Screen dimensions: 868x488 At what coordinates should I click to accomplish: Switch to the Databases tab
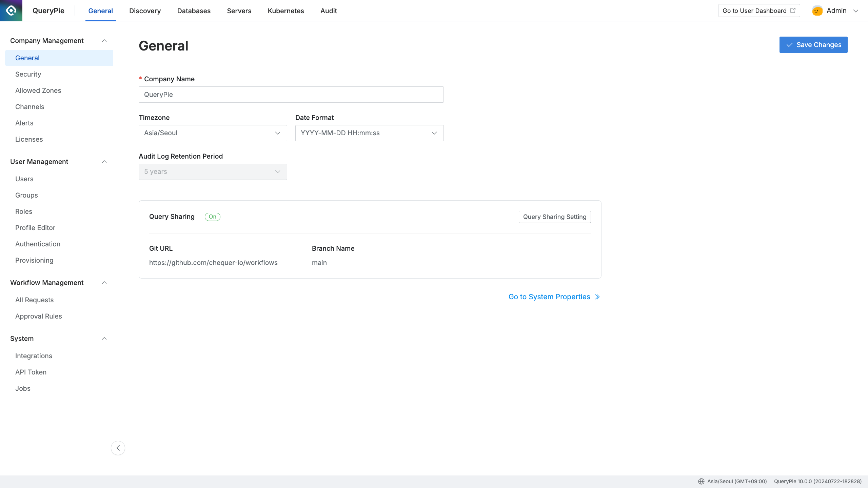pyautogui.click(x=194, y=11)
